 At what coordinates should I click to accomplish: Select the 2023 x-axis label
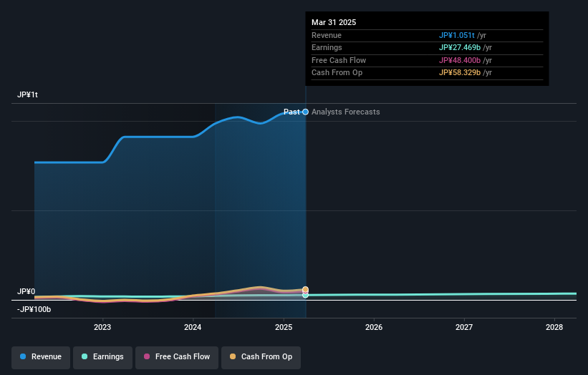[102, 328]
